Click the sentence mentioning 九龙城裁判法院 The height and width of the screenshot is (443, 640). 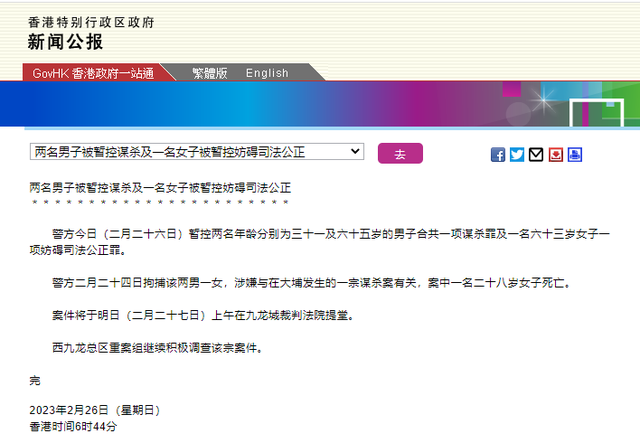(x=203, y=315)
